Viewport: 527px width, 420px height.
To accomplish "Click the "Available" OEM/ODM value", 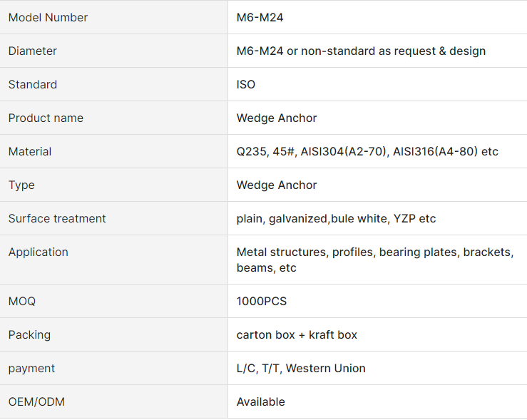I will point(261,402).
